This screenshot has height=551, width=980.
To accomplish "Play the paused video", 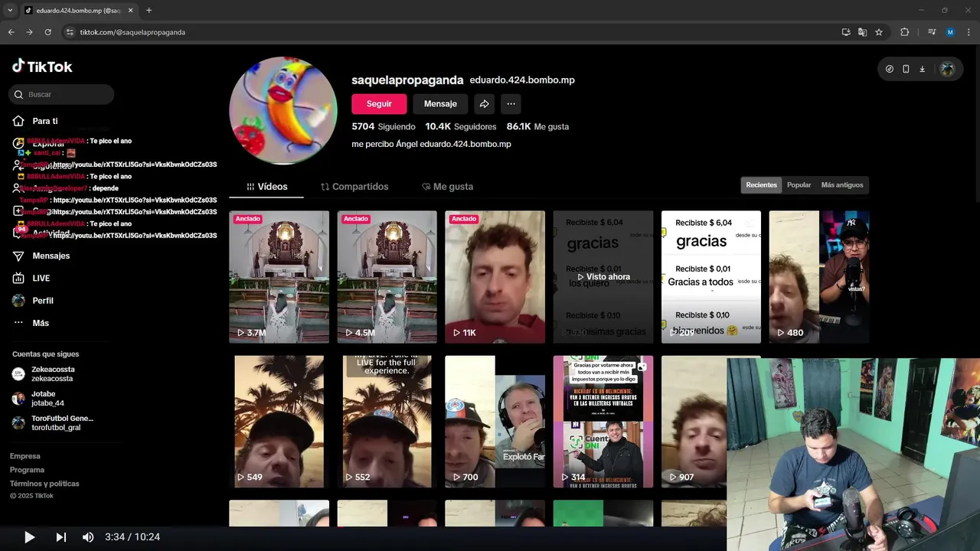I will click(29, 537).
